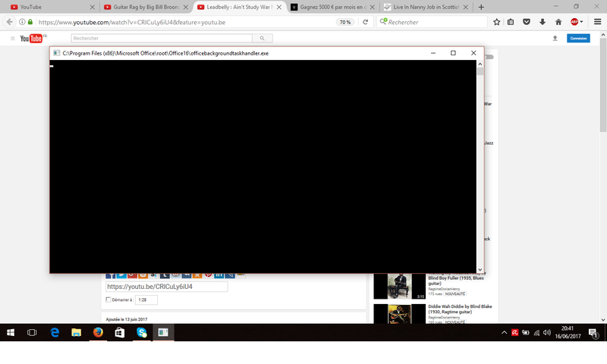Open the YouTube logo home link

[31, 38]
